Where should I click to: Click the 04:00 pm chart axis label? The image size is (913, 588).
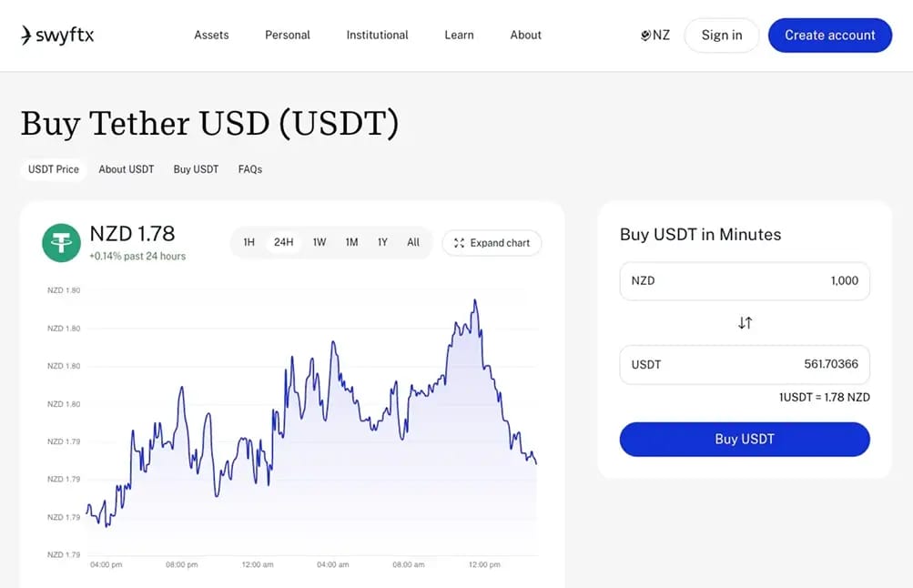coord(106,564)
